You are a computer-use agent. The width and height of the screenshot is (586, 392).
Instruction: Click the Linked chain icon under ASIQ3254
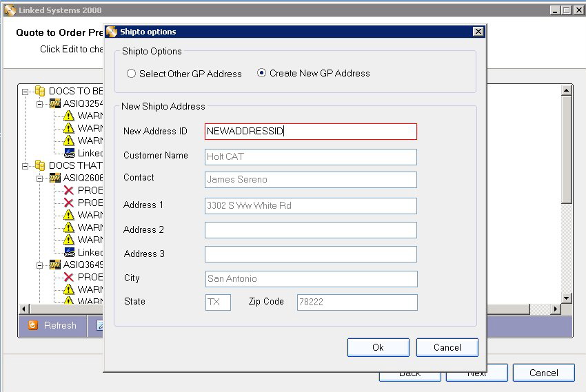pos(70,153)
